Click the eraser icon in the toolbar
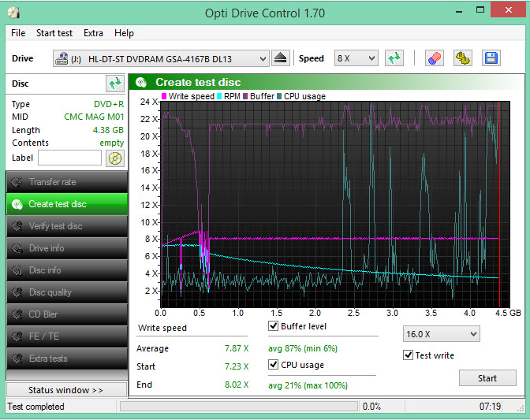 click(434, 58)
